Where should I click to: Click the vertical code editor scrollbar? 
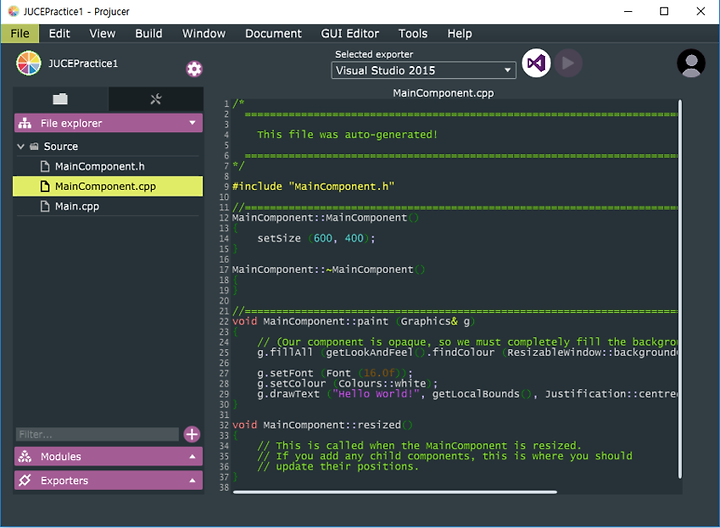click(x=680, y=289)
